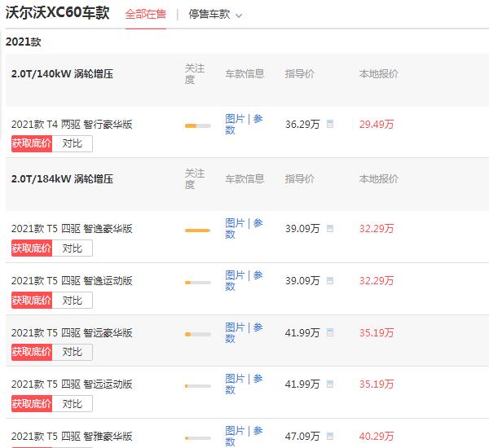This screenshot has height=448, width=489.
Task: Compare the T5 四驱 智远豪华版
Action: (x=73, y=352)
